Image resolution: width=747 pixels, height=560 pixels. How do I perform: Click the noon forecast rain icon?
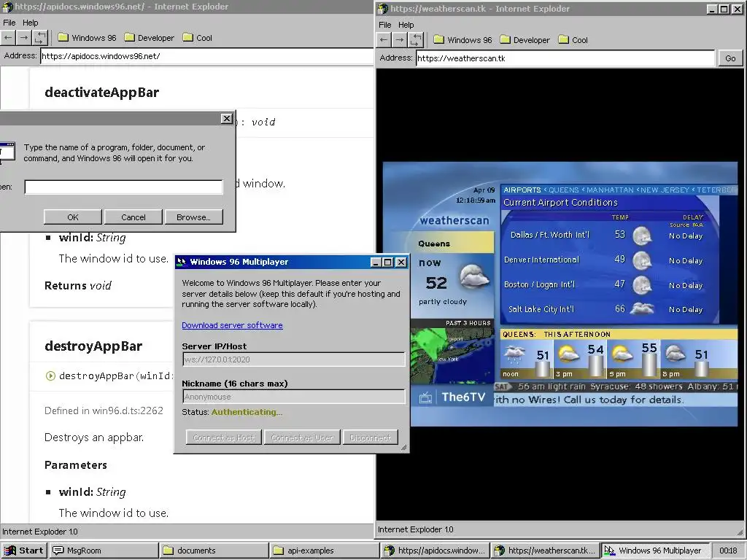515,355
